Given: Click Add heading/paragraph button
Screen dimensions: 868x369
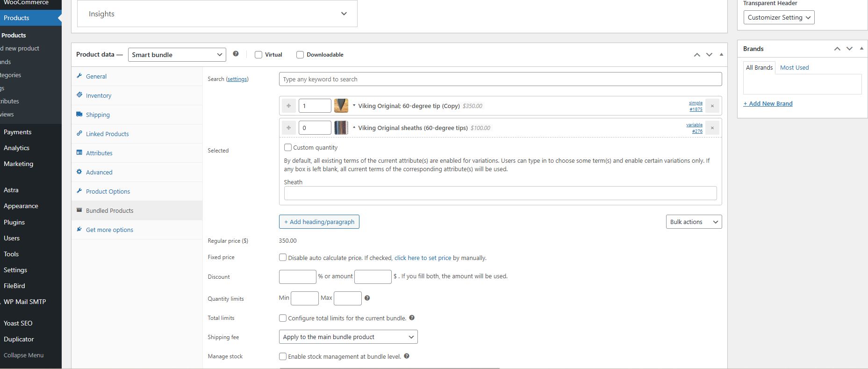Looking at the screenshot, I should pyautogui.click(x=319, y=222).
